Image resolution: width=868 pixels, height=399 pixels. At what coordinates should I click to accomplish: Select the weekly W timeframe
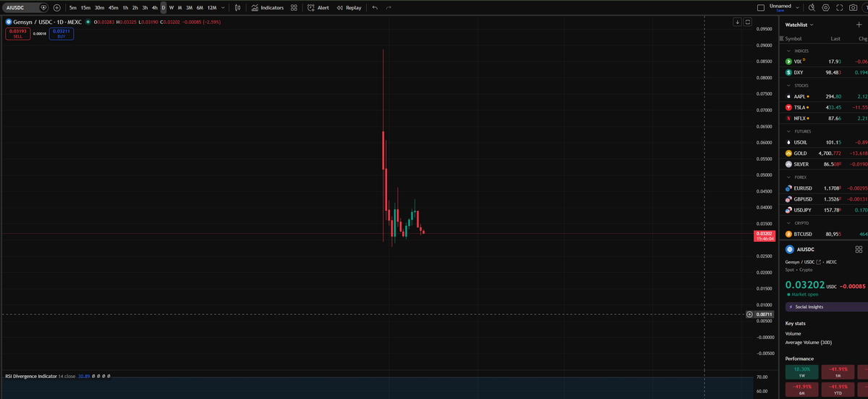[171, 7]
